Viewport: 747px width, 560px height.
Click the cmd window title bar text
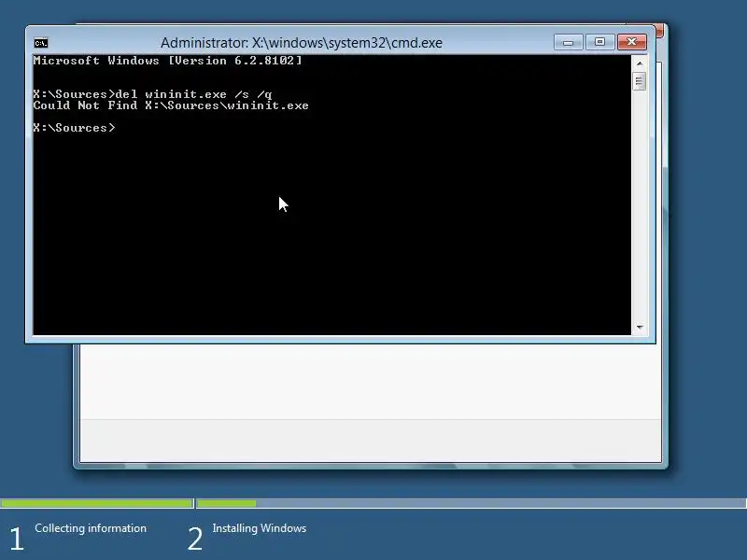pos(301,43)
